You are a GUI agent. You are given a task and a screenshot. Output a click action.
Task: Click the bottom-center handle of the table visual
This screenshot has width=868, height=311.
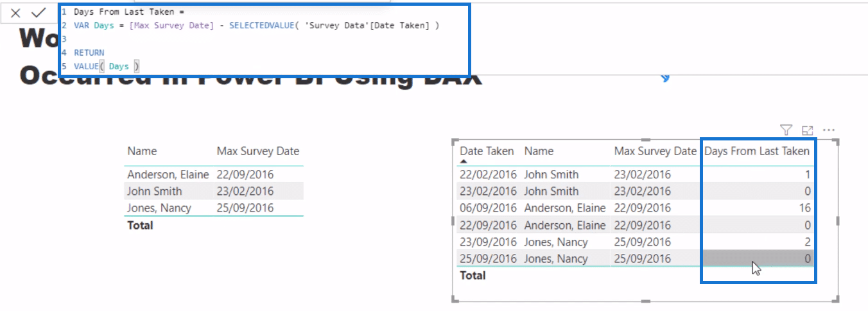[645, 300]
